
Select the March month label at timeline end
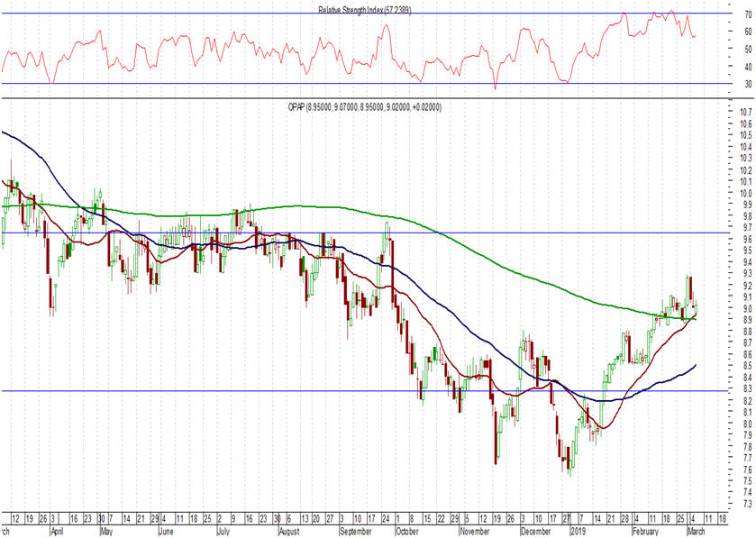click(696, 532)
